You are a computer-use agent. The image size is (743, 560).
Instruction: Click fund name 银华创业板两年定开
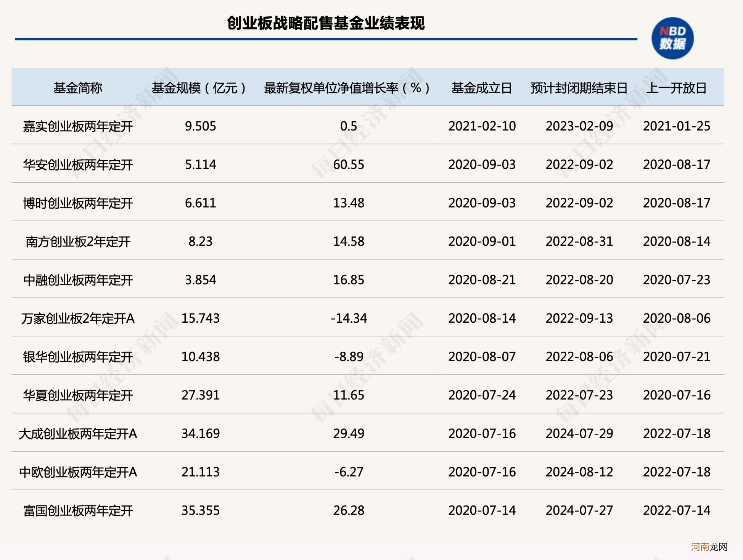tap(78, 357)
